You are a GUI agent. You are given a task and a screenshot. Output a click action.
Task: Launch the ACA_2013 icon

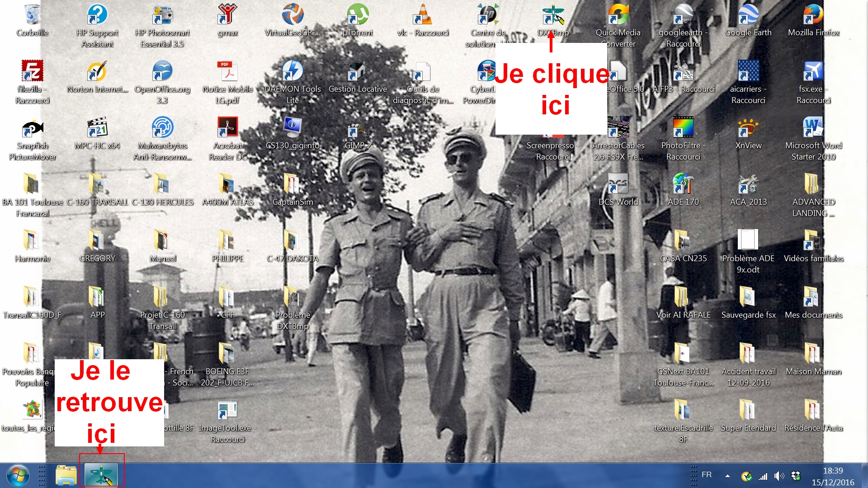click(x=748, y=184)
